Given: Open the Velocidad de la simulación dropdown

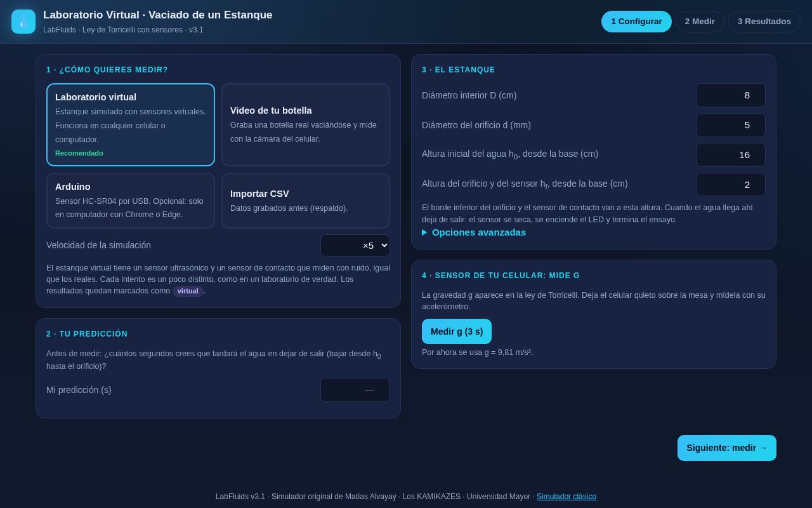Looking at the screenshot, I should (x=355, y=245).
